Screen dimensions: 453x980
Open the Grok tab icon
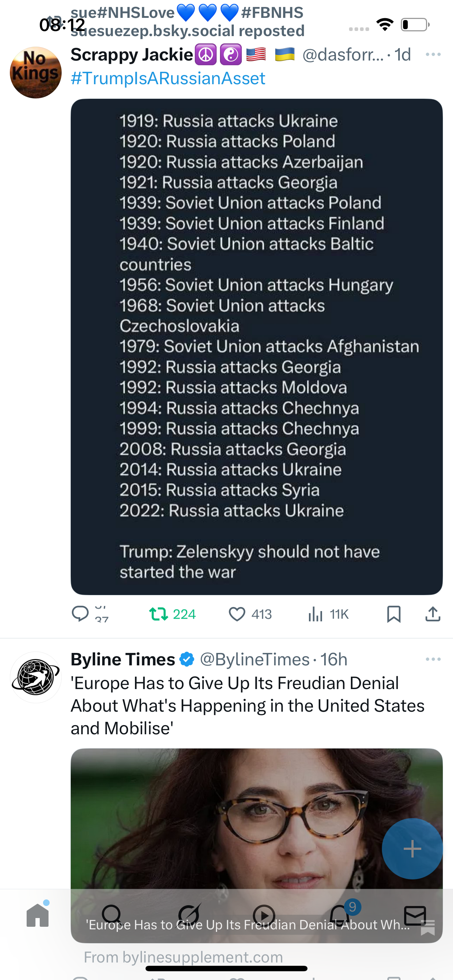tap(189, 915)
